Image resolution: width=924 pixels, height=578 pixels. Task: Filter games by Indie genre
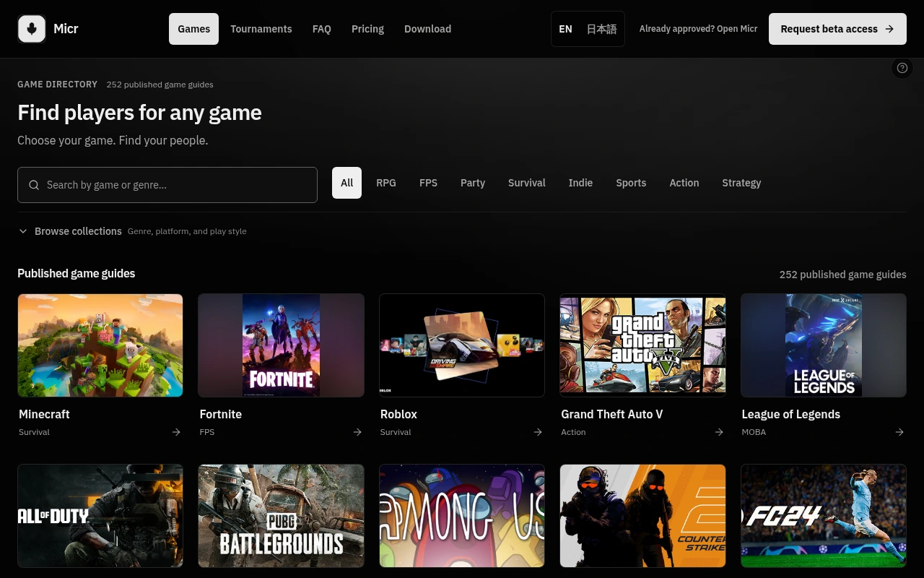click(x=580, y=183)
